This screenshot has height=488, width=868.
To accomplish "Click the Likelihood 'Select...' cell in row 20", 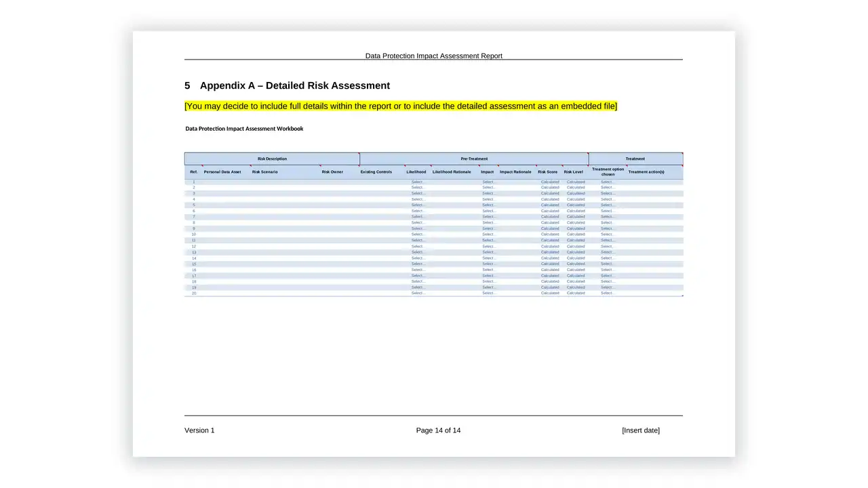I will (418, 293).
